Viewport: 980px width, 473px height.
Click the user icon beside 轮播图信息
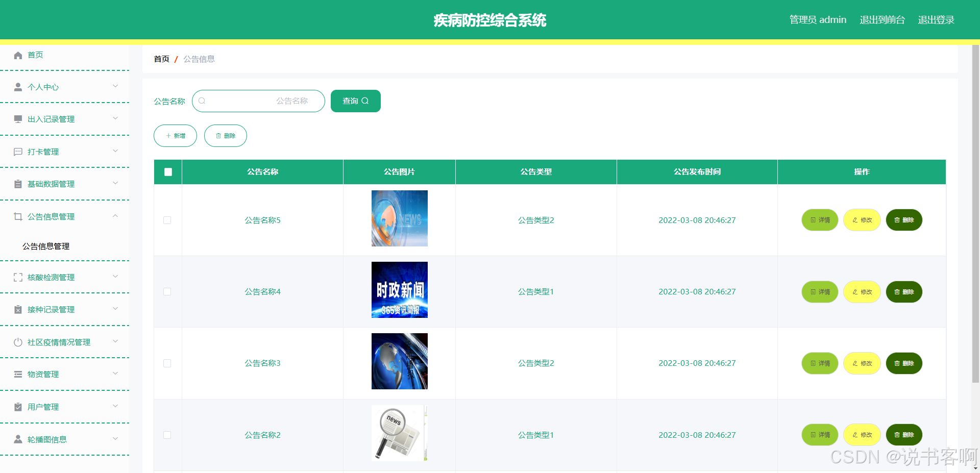click(18, 439)
